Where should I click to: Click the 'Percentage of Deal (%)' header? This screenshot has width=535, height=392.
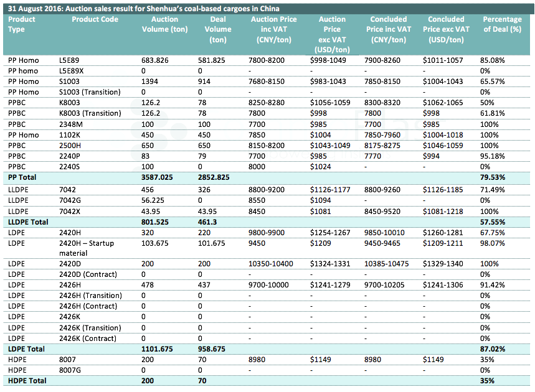502,24
